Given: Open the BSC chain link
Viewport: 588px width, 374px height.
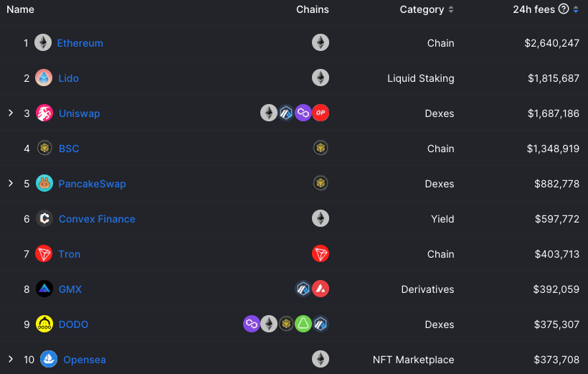Looking at the screenshot, I should tap(69, 149).
